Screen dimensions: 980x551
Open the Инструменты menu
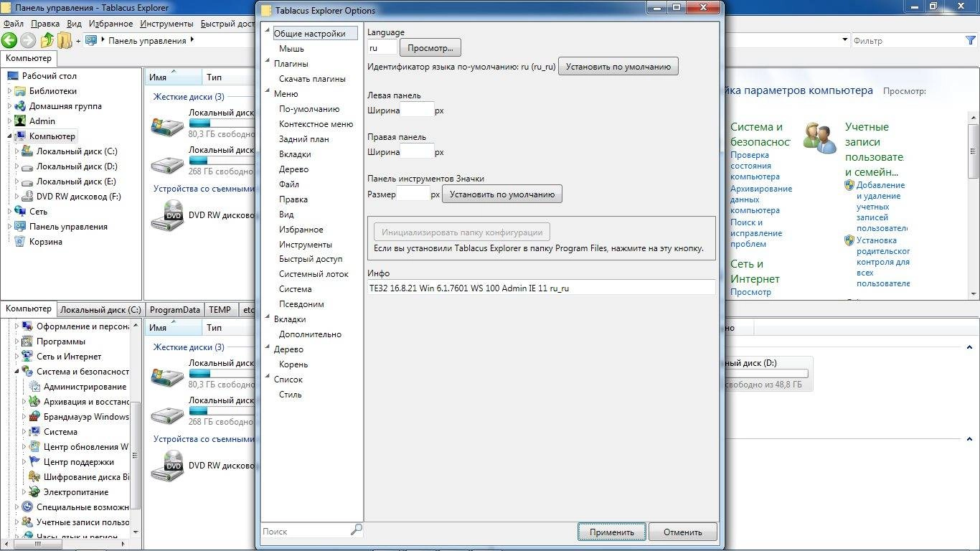click(x=166, y=24)
